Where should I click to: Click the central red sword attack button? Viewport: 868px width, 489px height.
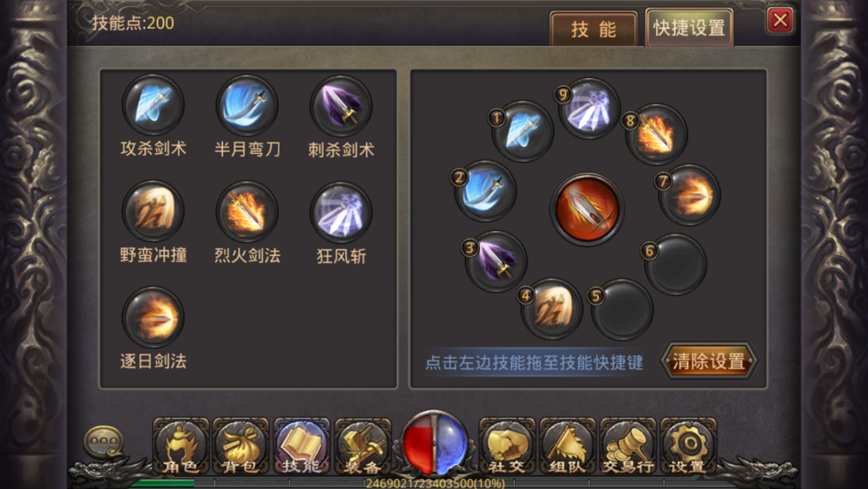588,208
